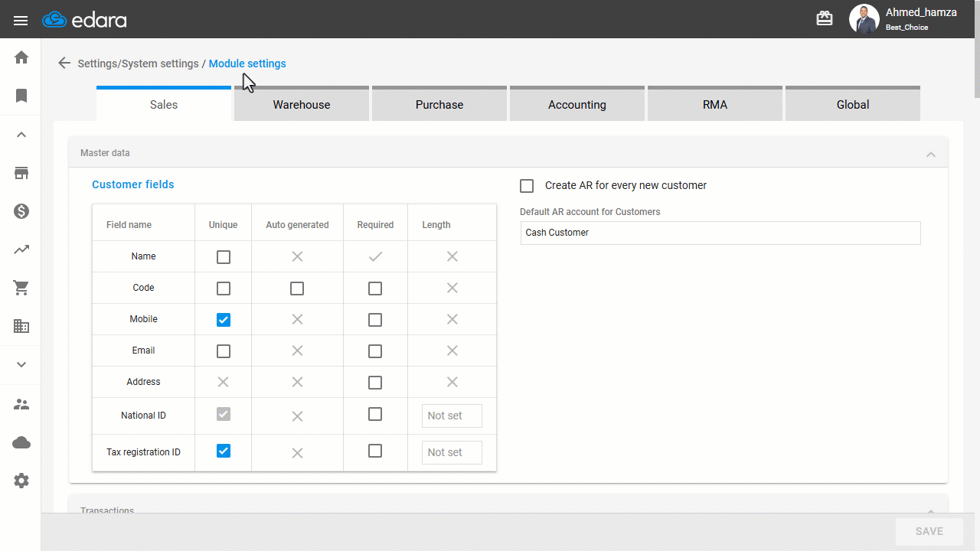
Task: Expand the sidebar with down chevron
Action: click(21, 365)
